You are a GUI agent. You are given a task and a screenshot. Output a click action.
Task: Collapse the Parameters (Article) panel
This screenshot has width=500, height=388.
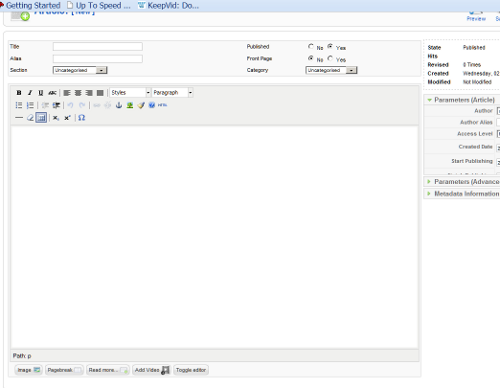[x=461, y=100]
